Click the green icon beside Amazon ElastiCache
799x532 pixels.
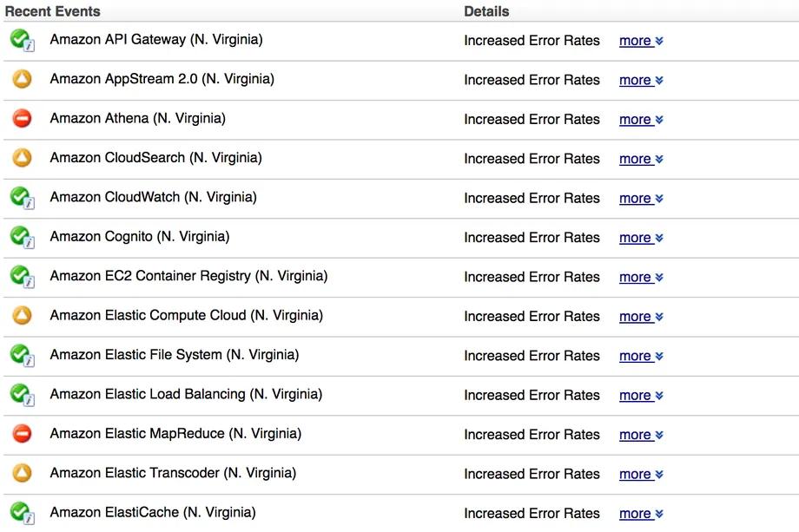pyautogui.click(x=22, y=513)
